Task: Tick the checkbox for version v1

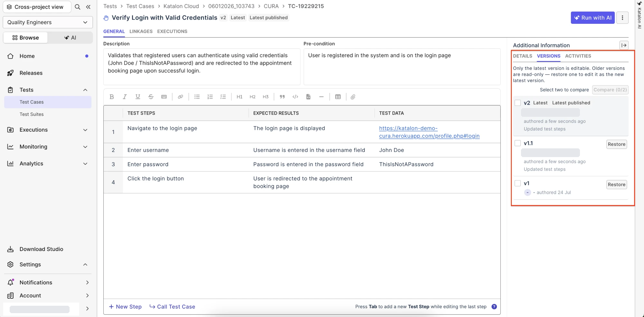Action: [x=517, y=183]
